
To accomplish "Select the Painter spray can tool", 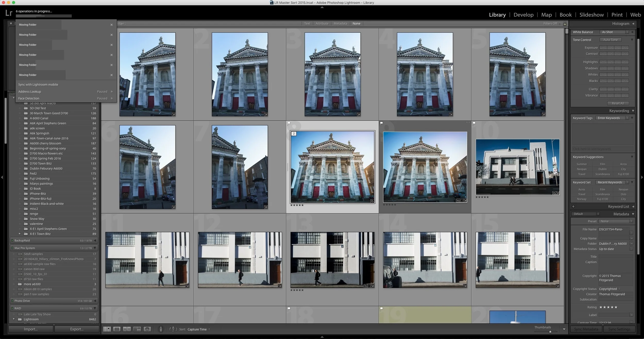I will pyautogui.click(x=161, y=329).
